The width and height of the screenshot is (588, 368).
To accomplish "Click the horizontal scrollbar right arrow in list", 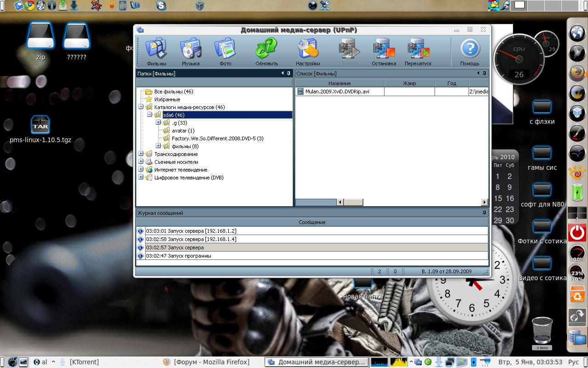I will coord(484,202).
